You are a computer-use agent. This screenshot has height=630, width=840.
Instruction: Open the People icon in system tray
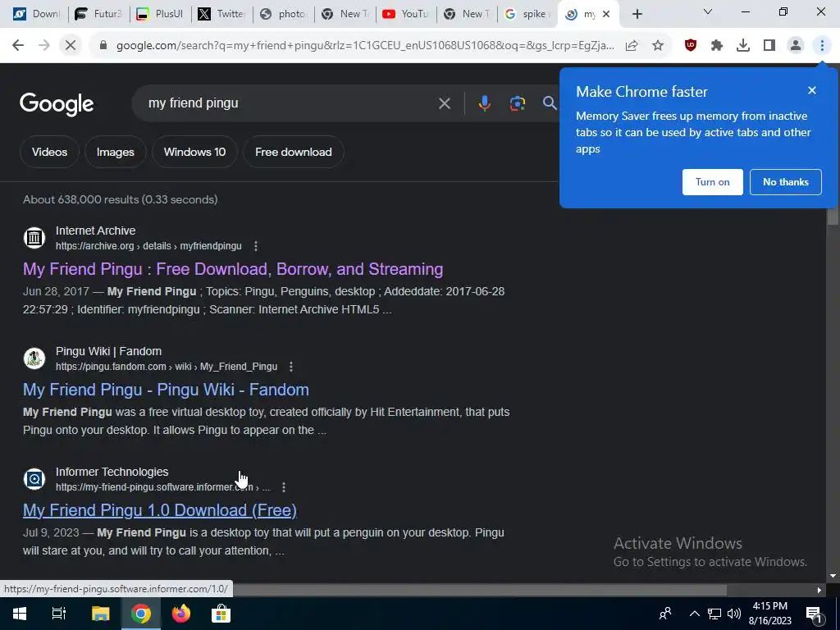pos(665,614)
